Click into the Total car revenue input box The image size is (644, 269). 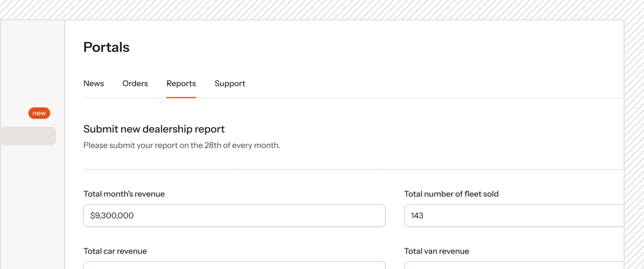pos(234,265)
